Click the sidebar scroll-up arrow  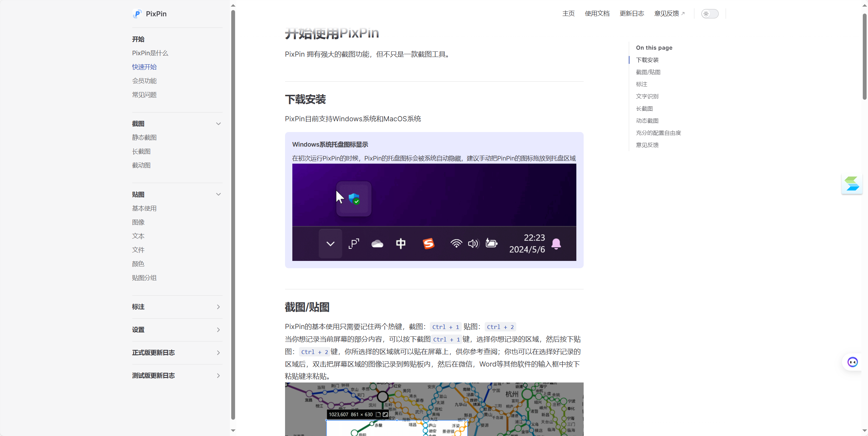[x=233, y=5]
